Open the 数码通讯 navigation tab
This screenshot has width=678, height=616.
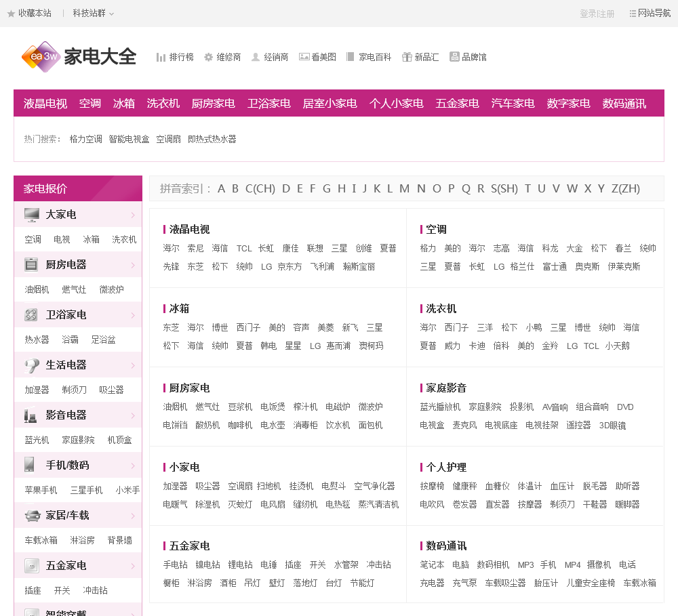(624, 103)
